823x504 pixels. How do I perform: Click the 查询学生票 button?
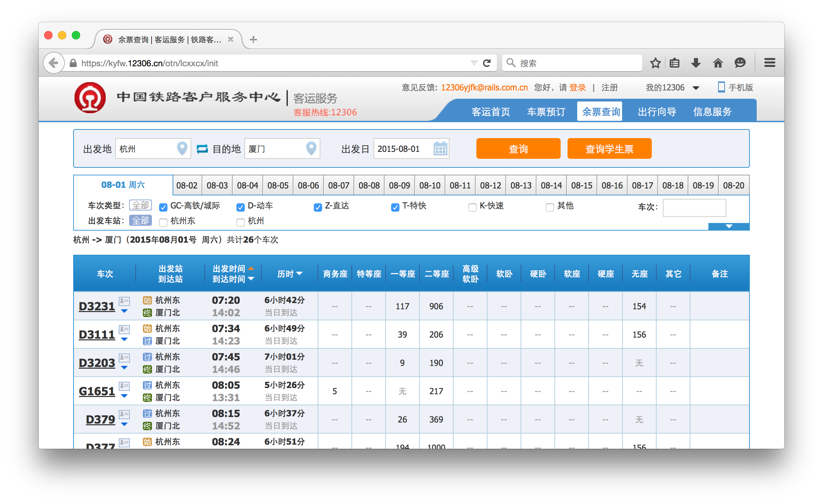(611, 148)
